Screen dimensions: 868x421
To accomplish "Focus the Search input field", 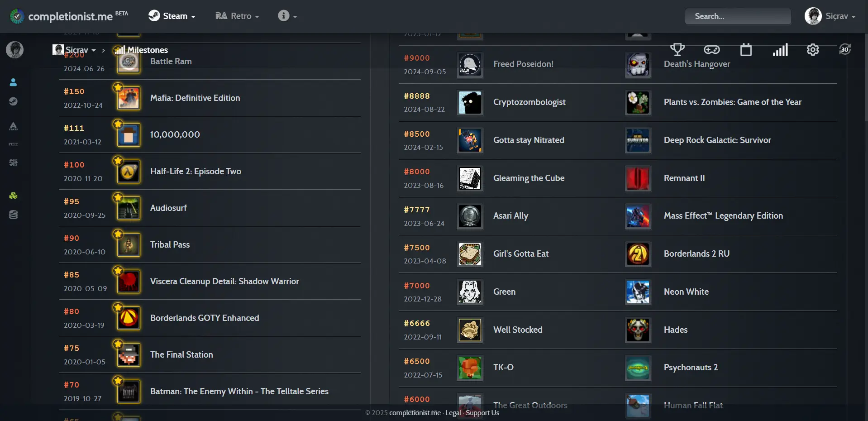I will [738, 16].
